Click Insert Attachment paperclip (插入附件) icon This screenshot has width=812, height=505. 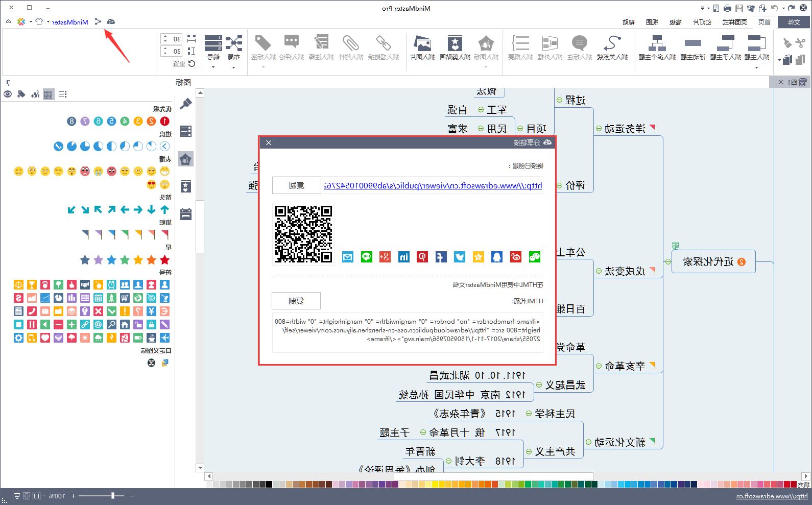pos(351,47)
